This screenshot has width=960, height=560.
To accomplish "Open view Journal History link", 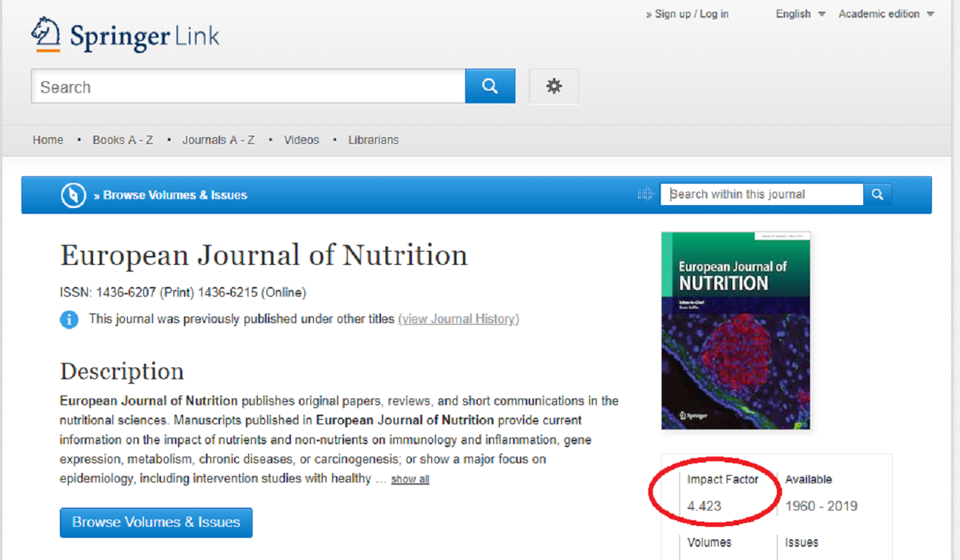I will click(x=459, y=319).
